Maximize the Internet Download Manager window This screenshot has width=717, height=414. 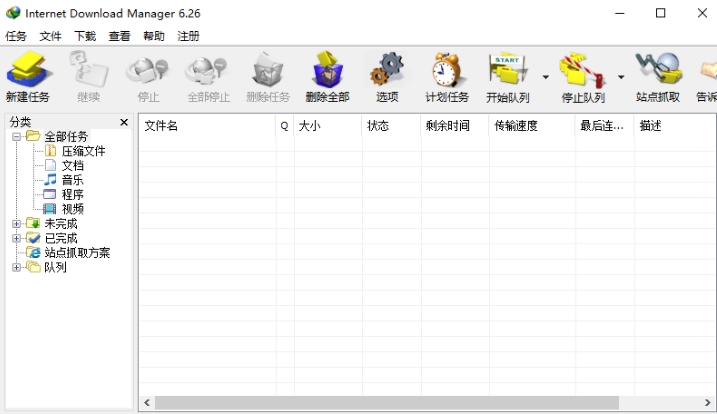click(x=660, y=13)
